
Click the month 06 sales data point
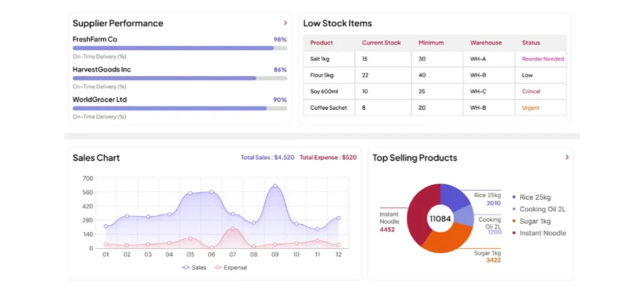[212, 192]
